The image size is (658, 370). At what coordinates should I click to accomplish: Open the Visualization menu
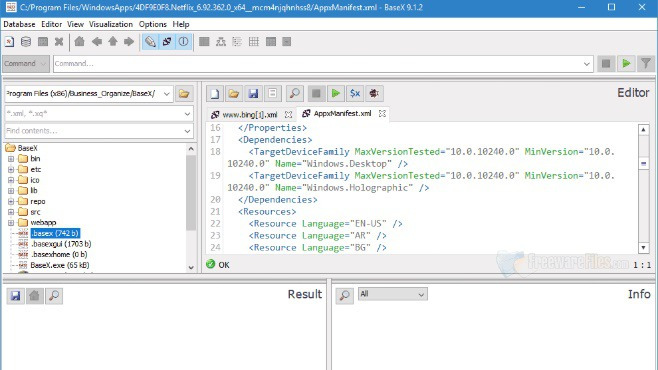(111, 24)
